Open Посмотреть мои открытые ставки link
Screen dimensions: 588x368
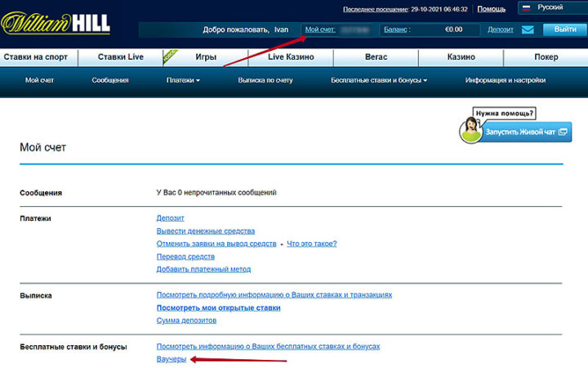point(218,307)
